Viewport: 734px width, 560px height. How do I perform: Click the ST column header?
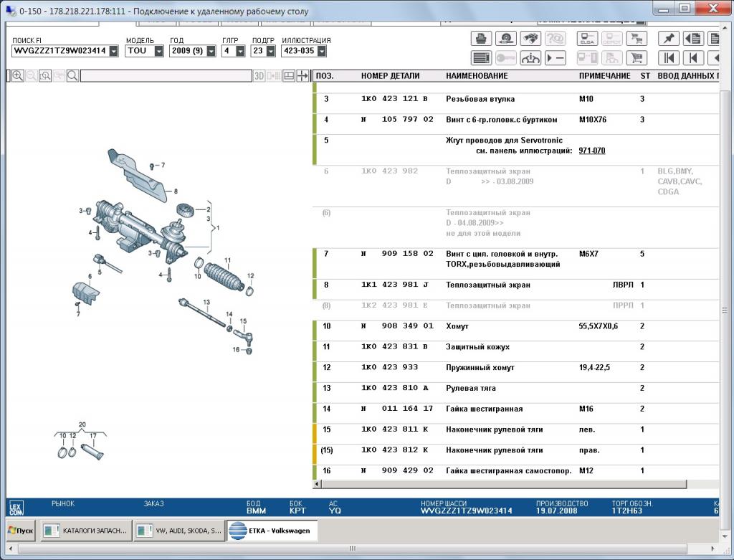645,76
